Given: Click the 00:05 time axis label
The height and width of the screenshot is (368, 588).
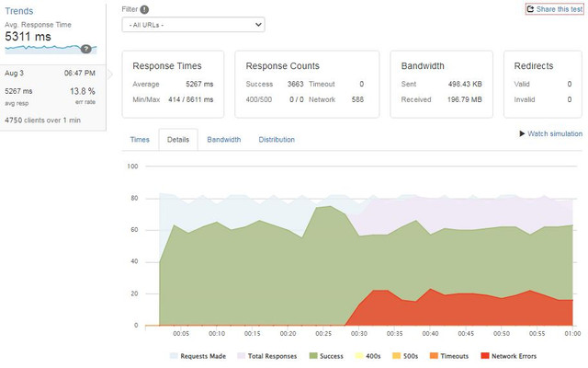Looking at the screenshot, I should [181, 333].
